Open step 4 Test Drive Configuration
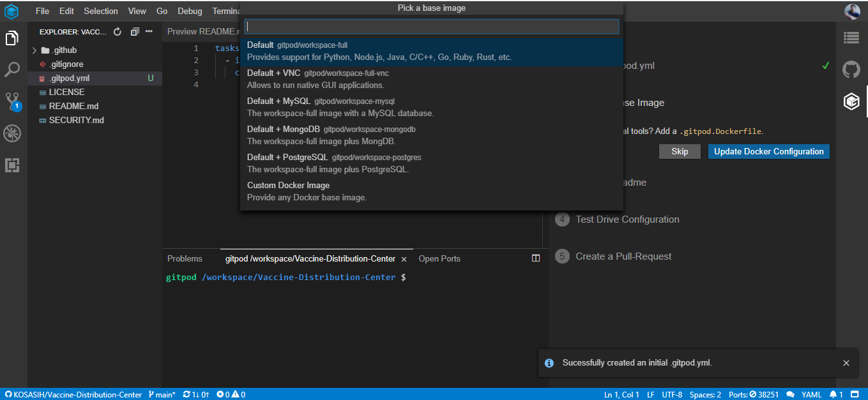Viewport: 868px width, 400px height. (x=617, y=219)
